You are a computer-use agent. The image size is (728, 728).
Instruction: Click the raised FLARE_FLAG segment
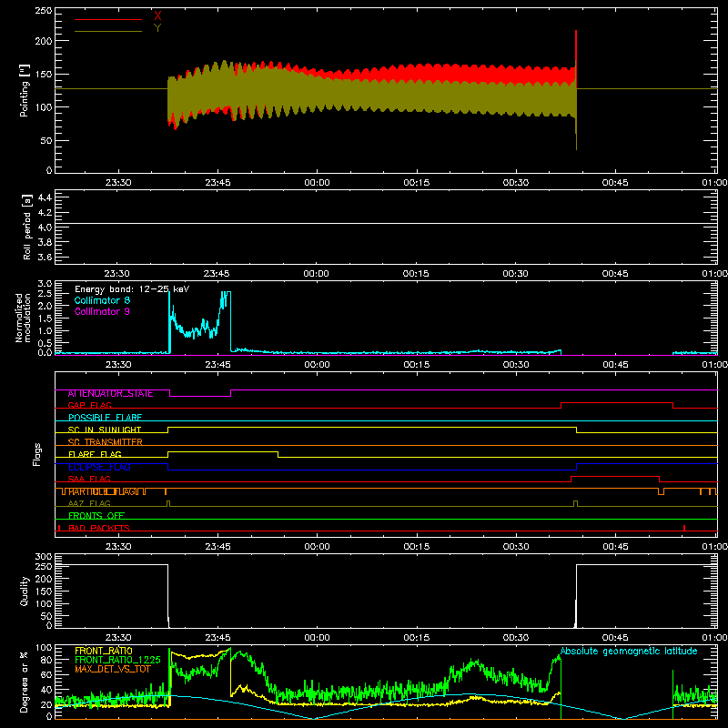point(223,451)
